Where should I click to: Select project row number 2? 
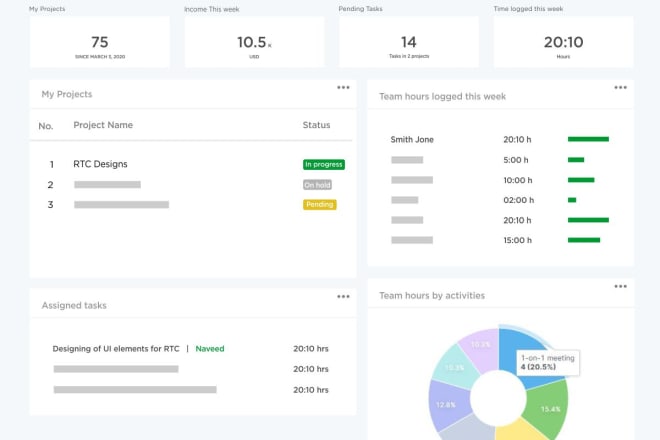point(193,185)
